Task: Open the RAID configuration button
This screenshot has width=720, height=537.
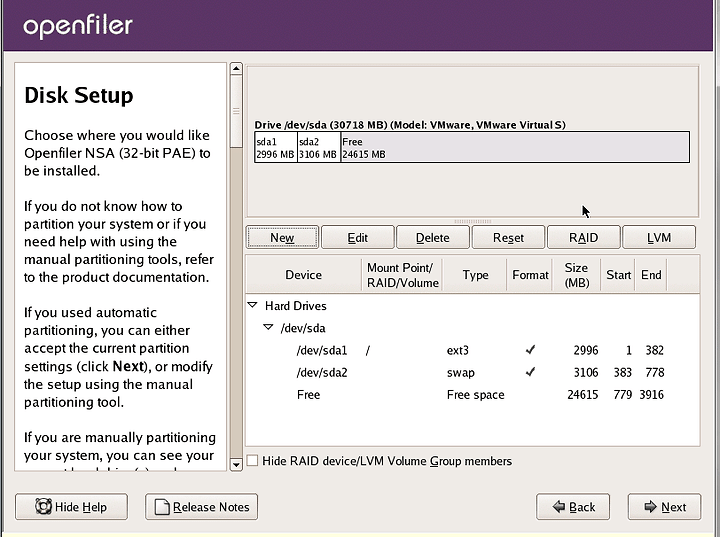Action: coord(583,237)
